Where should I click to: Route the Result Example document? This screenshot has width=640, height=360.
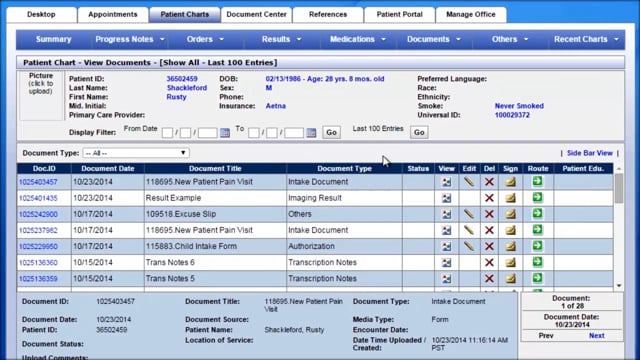(x=538, y=198)
